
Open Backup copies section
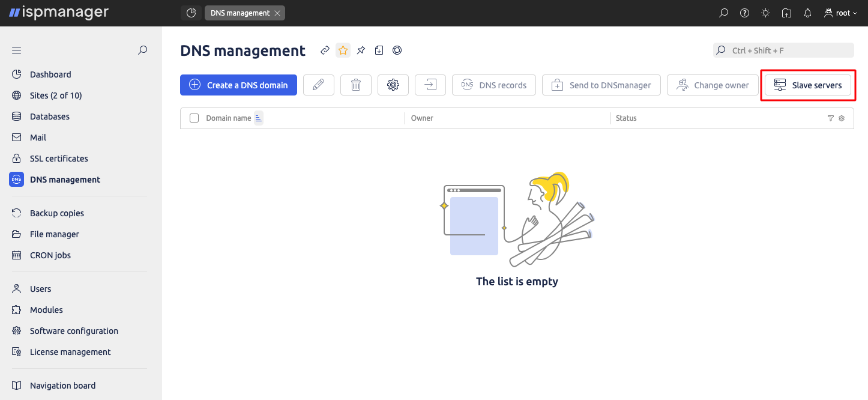coord(57,213)
